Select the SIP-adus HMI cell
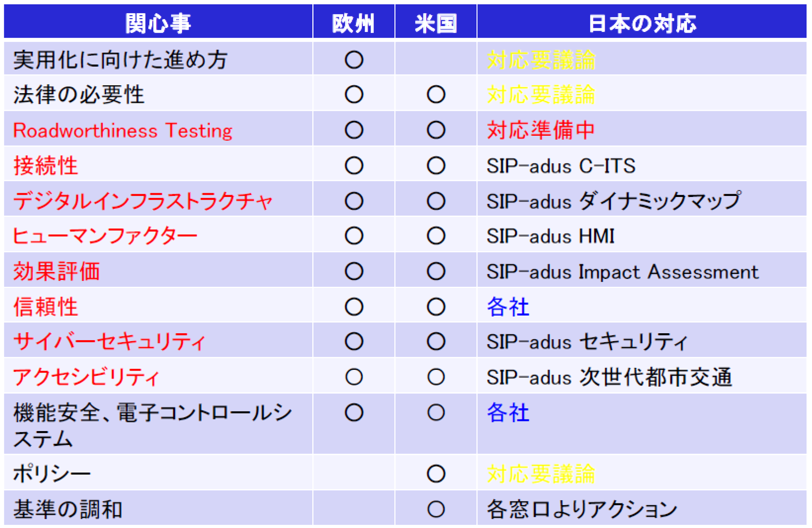The height and width of the screenshot is (528, 812). pyautogui.click(x=550, y=236)
